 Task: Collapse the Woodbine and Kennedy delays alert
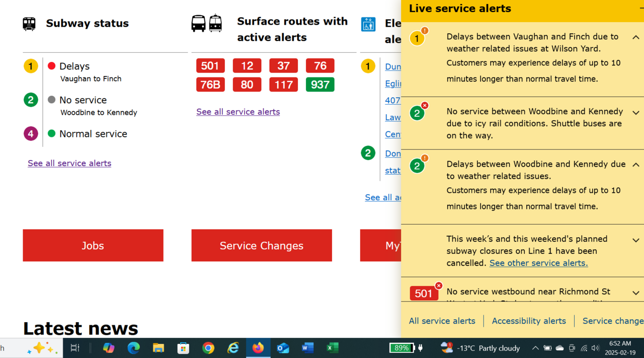click(x=635, y=165)
